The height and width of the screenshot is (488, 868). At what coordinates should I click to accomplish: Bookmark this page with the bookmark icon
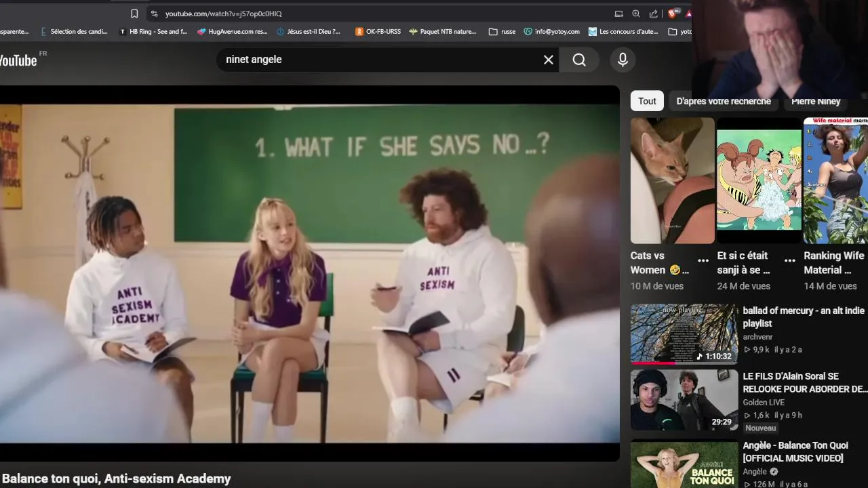click(x=134, y=14)
